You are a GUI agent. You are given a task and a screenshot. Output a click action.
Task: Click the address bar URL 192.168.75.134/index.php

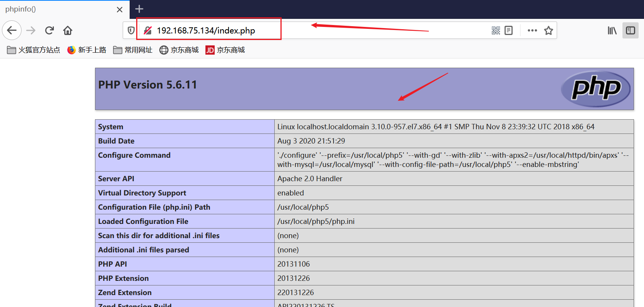206,30
